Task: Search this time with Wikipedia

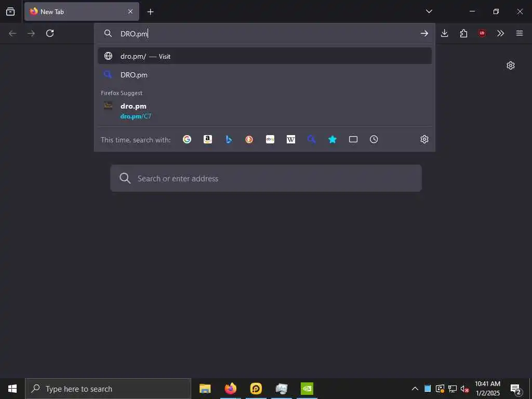Action: [291, 139]
